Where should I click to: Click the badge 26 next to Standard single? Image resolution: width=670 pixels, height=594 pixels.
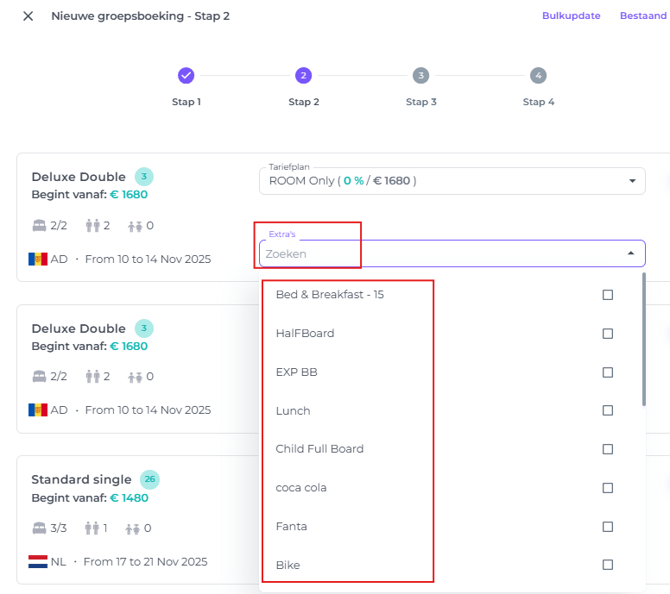[x=150, y=479]
